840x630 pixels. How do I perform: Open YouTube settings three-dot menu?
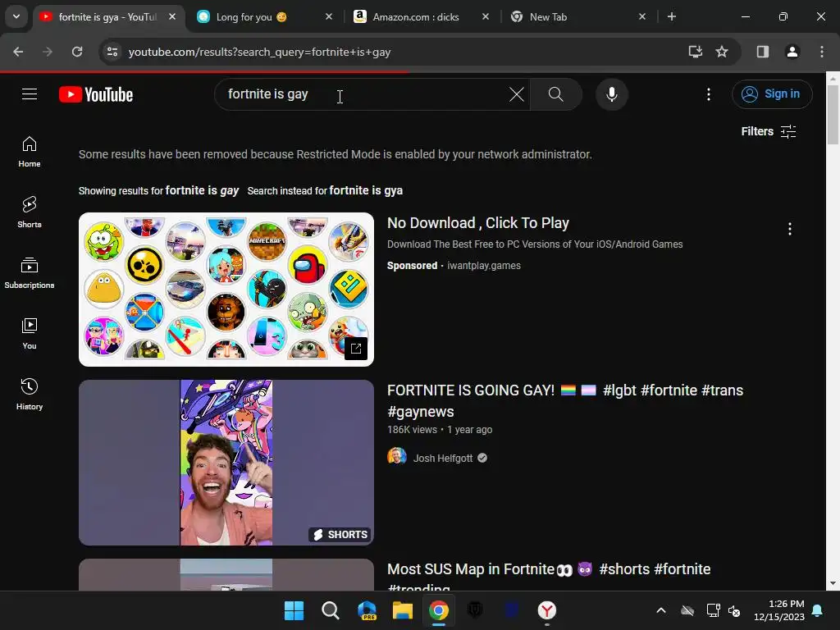(708, 94)
